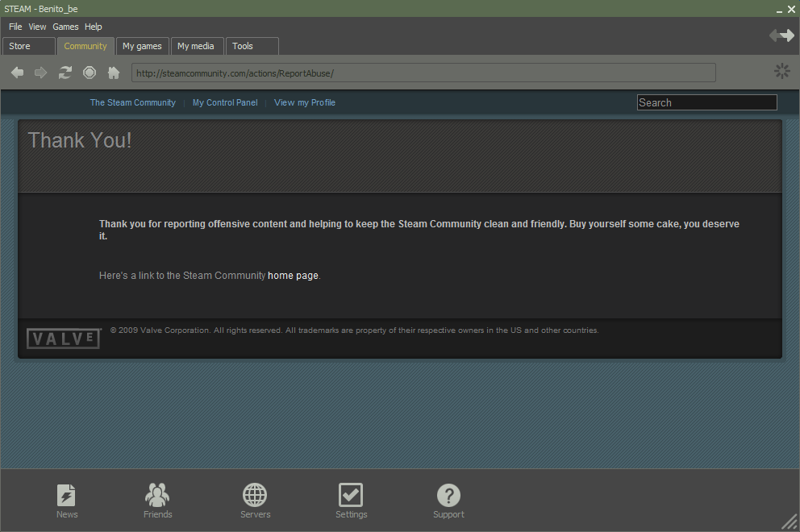800x532 pixels.
Task: Go forward with the forward arrow icon
Action: coord(41,73)
